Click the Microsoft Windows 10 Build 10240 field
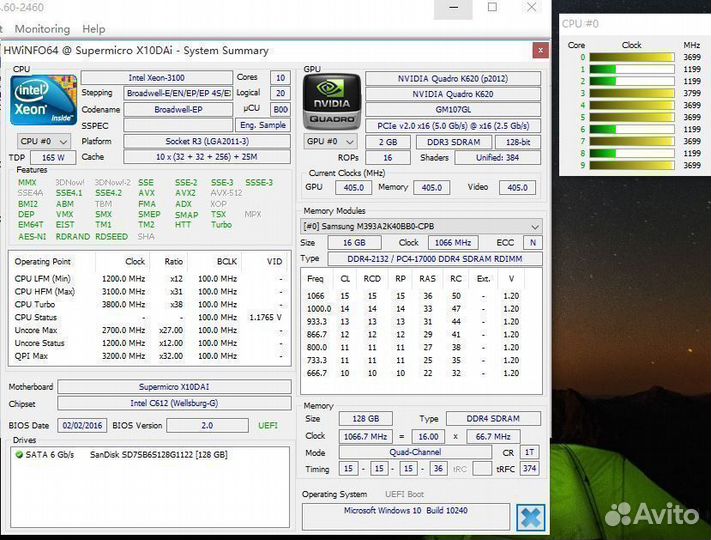 coord(406,516)
